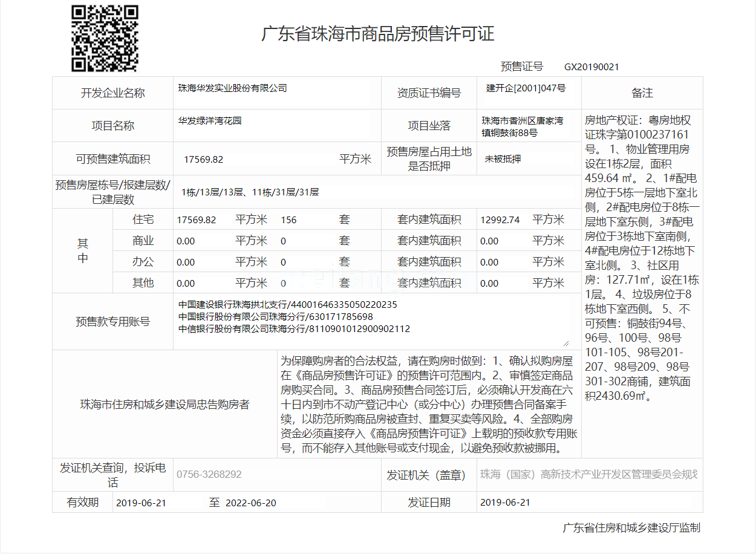The image size is (756, 554).
Task: Click the 办公 category cell
Action: [x=143, y=262]
